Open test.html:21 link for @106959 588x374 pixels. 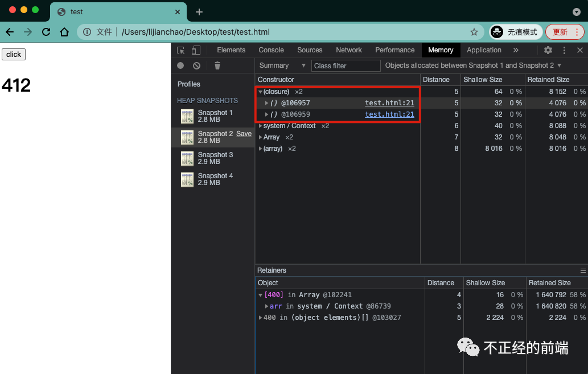click(389, 114)
